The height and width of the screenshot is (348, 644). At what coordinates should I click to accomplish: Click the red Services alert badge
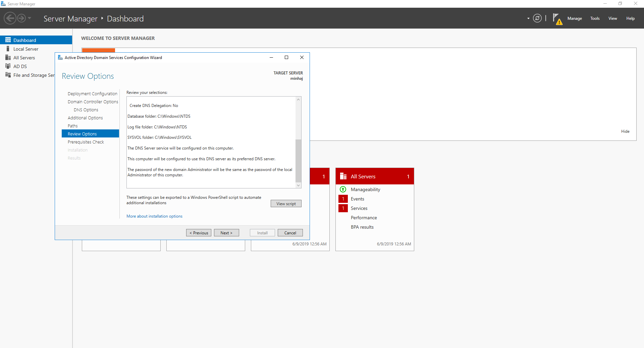coord(343,208)
